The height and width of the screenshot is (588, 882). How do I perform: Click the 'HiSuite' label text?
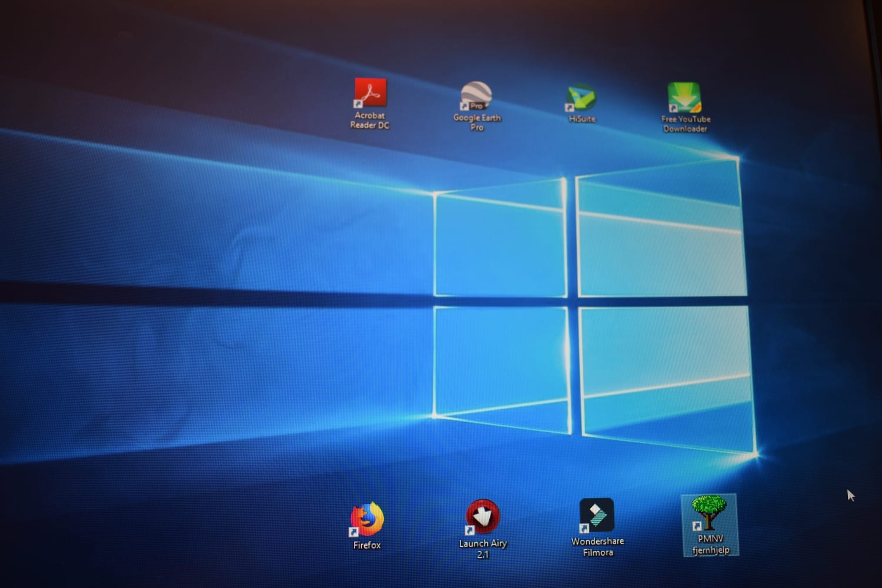[x=582, y=119]
